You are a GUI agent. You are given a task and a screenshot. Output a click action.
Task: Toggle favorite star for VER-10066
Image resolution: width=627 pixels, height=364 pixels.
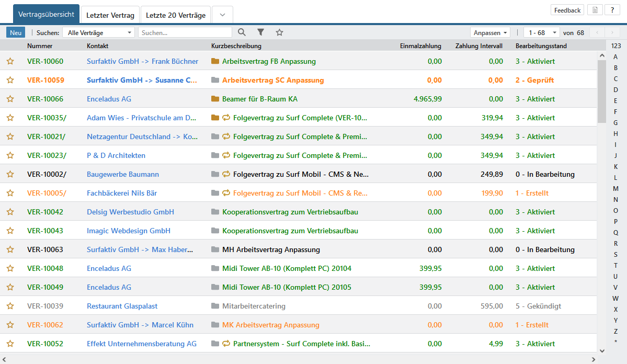10,99
